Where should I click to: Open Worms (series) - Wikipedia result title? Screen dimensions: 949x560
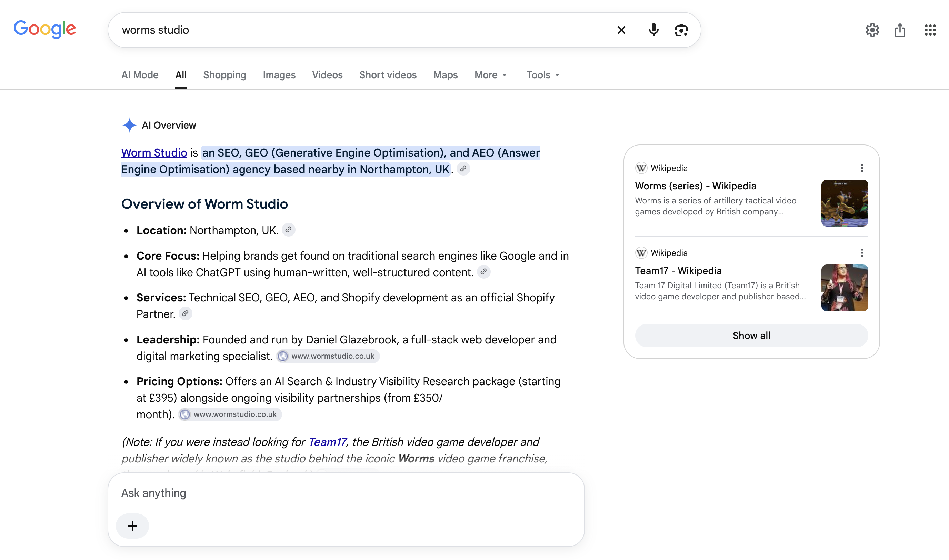pyautogui.click(x=696, y=186)
